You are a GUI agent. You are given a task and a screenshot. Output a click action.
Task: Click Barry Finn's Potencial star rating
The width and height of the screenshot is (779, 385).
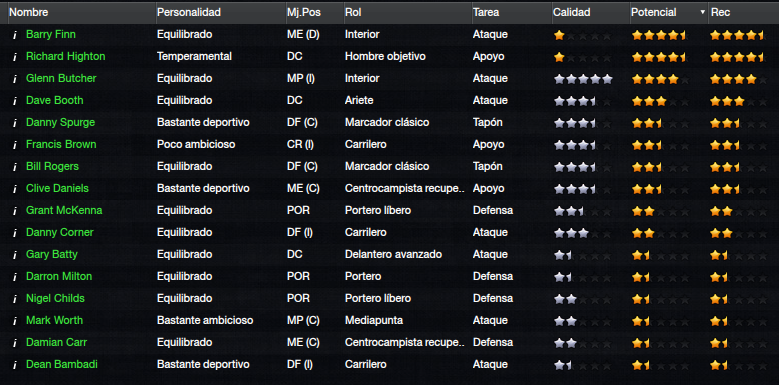coord(659,35)
